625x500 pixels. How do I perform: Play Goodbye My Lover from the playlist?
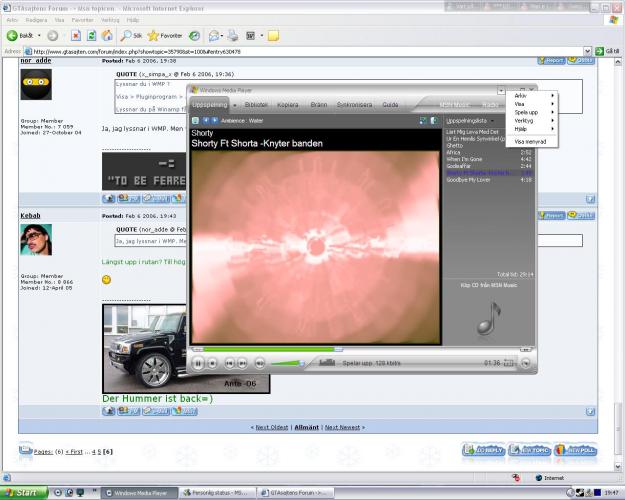467,180
